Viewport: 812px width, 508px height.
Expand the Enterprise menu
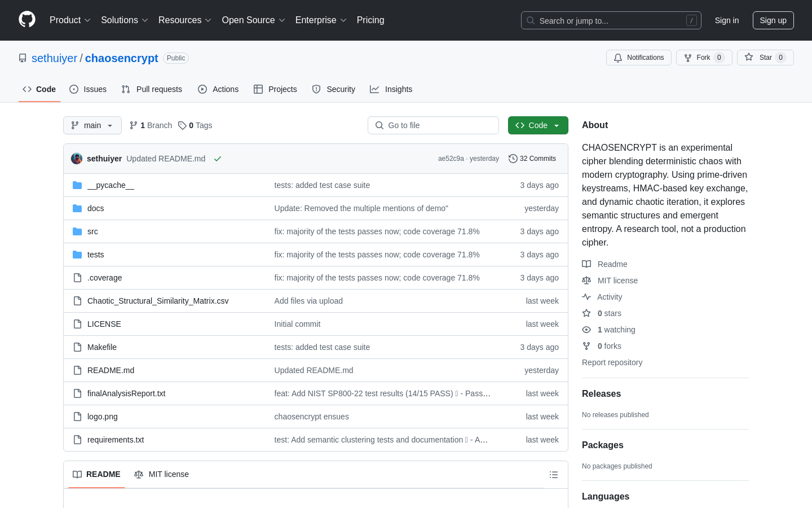[x=321, y=20]
